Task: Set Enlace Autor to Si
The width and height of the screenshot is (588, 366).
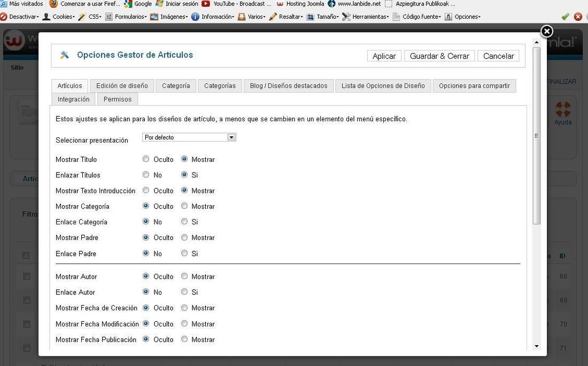Action: tap(184, 292)
